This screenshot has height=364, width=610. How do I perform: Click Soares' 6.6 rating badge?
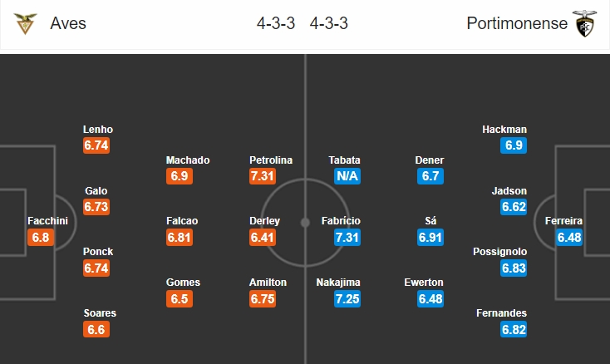[x=96, y=330]
